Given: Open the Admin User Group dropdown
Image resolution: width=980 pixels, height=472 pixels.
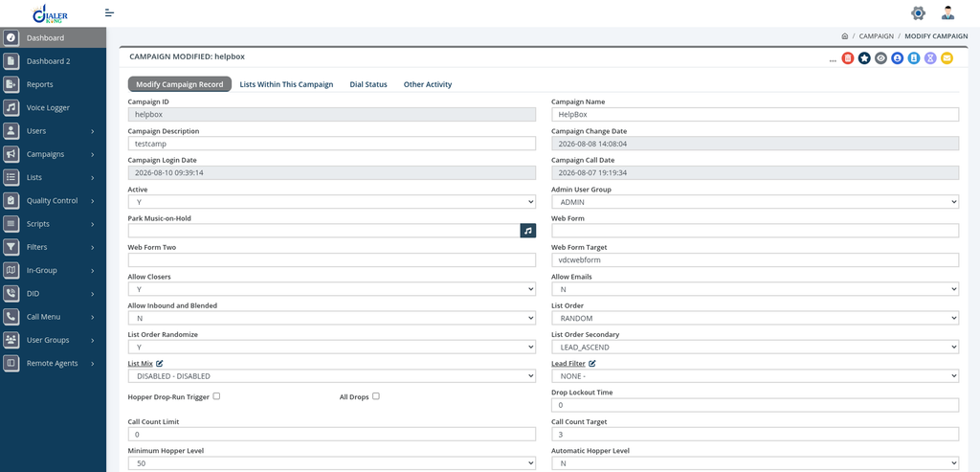Looking at the screenshot, I should (755, 202).
